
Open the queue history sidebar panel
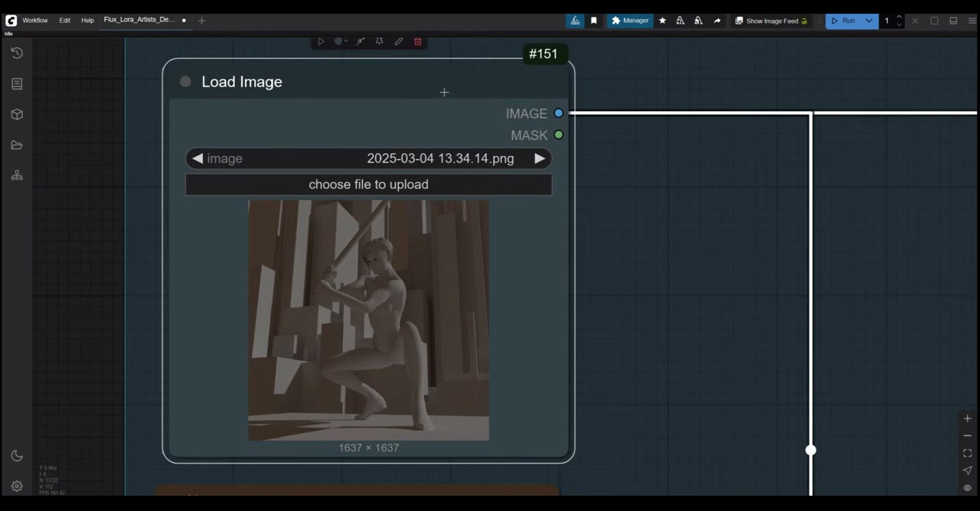[x=17, y=53]
